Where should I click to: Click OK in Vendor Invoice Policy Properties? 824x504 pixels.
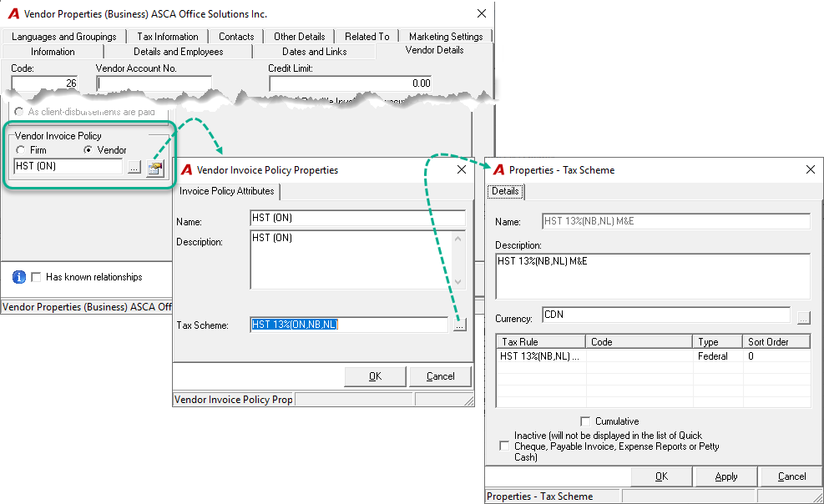tap(375, 376)
